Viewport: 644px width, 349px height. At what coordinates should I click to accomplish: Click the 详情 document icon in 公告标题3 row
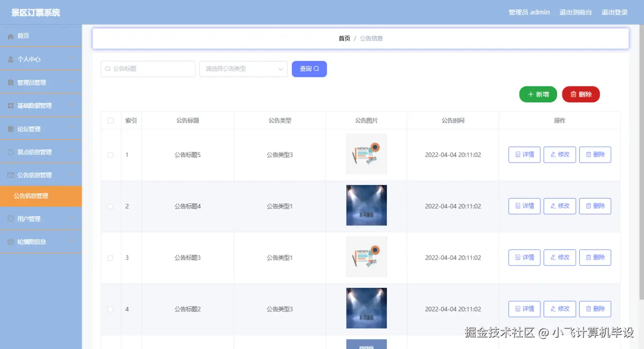pos(518,257)
